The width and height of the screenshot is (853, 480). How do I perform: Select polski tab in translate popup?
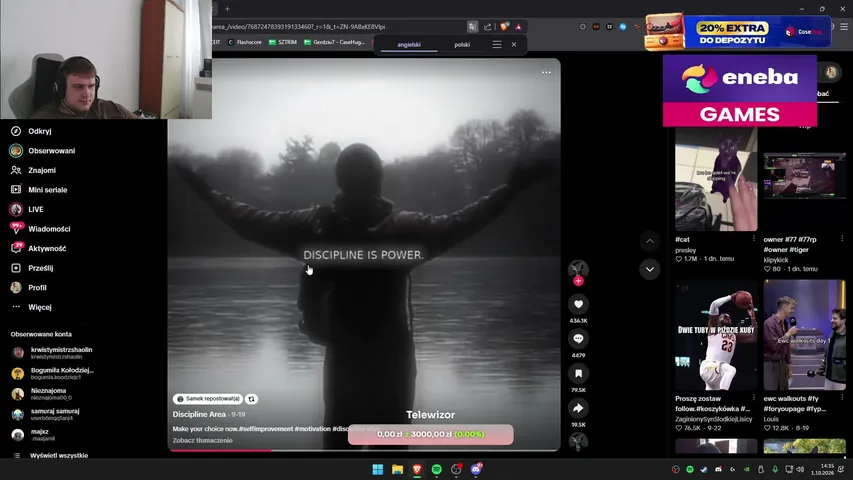462,45
